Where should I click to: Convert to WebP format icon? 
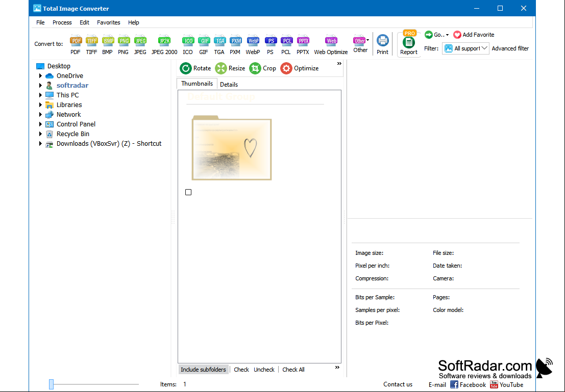pos(253,44)
